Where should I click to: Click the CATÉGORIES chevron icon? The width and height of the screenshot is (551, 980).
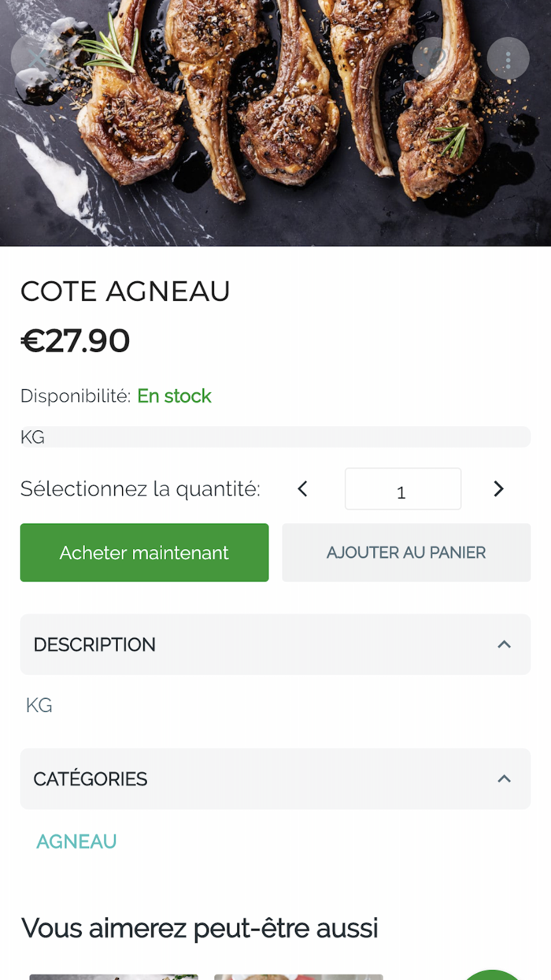[x=505, y=779]
